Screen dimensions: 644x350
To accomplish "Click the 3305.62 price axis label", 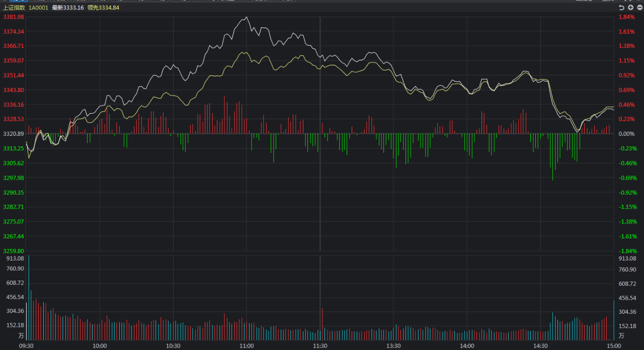I will tap(14, 163).
